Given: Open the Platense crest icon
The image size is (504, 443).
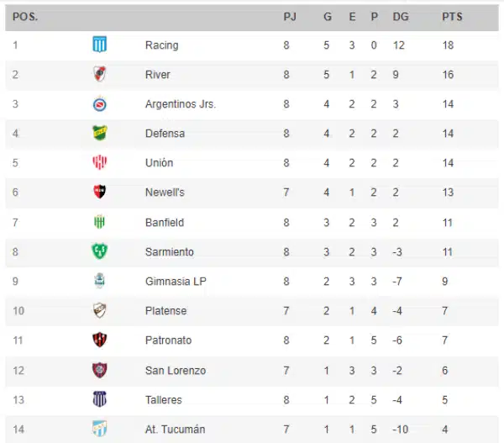Looking at the screenshot, I should pos(100,310).
